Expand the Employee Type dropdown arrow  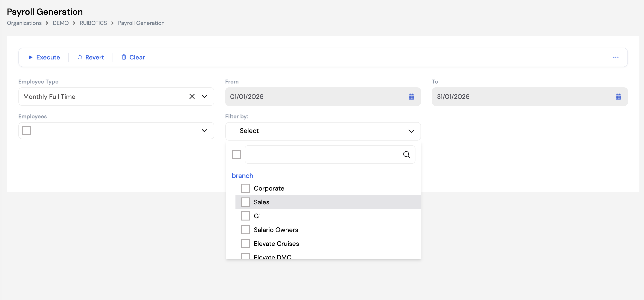point(204,97)
